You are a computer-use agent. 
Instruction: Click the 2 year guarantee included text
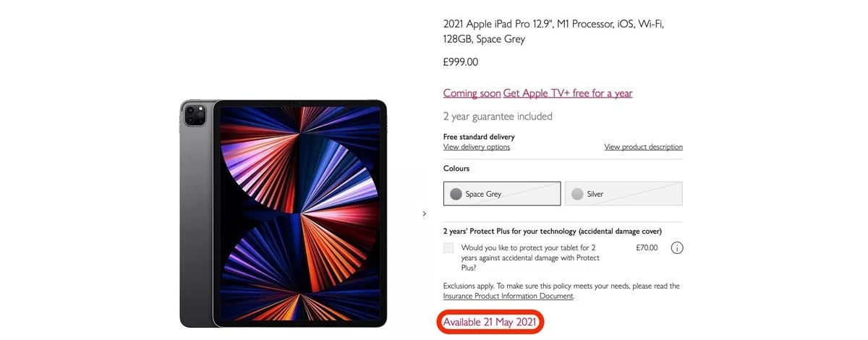(x=498, y=116)
